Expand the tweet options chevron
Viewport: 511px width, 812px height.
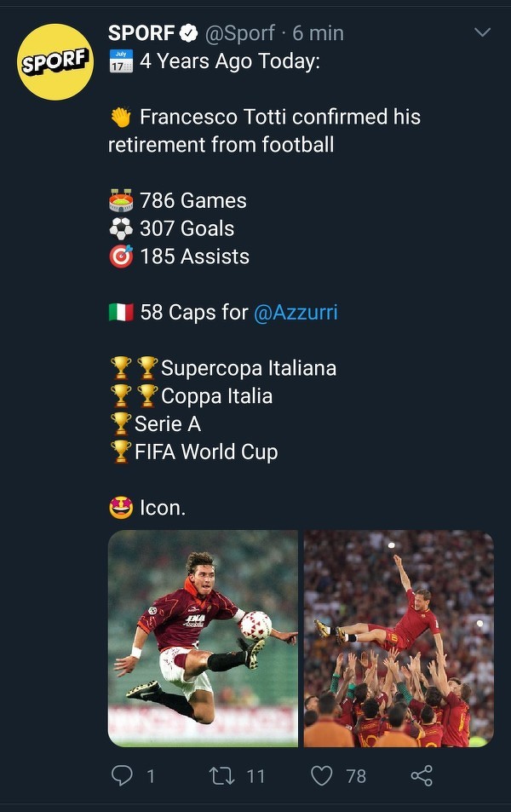click(482, 33)
